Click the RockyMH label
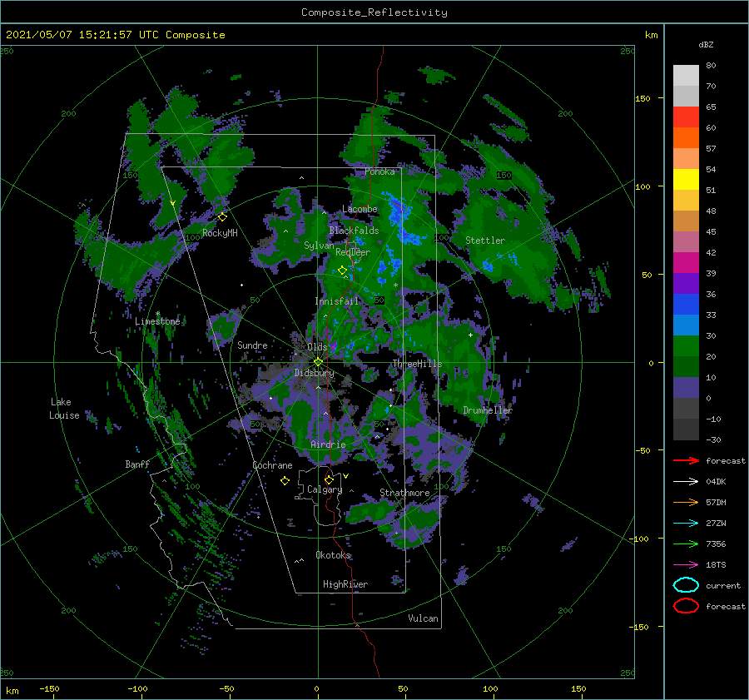 220,233
